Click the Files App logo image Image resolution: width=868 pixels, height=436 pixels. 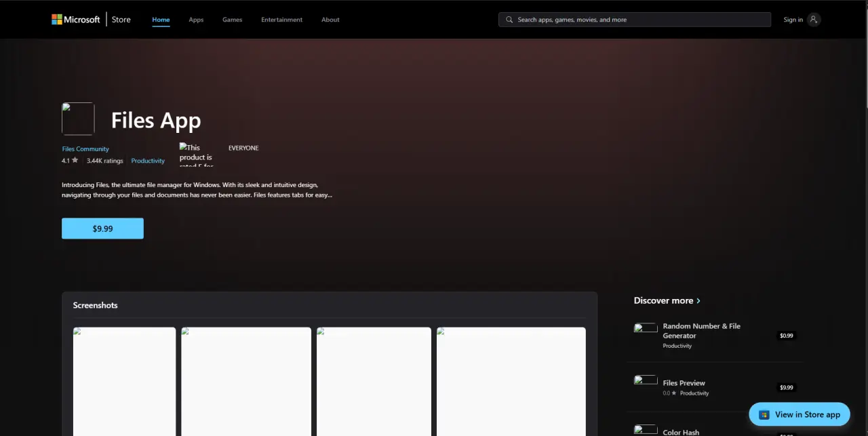[78, 119]
